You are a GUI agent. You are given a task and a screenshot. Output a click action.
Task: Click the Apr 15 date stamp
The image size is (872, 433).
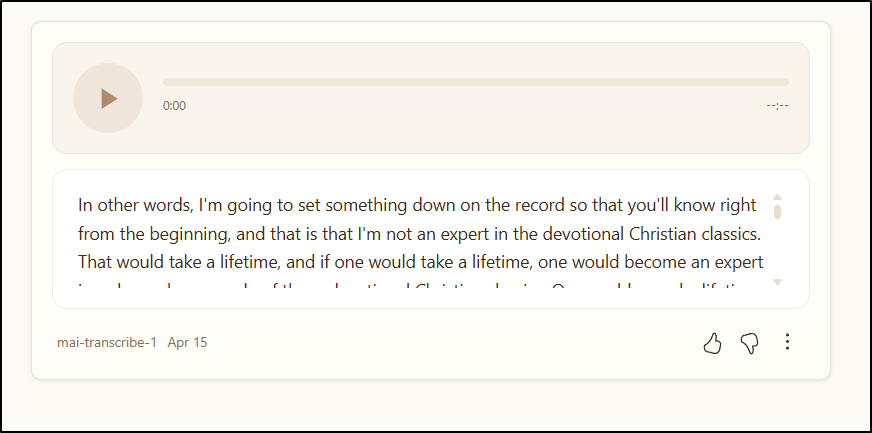click(x=188, y=342)
